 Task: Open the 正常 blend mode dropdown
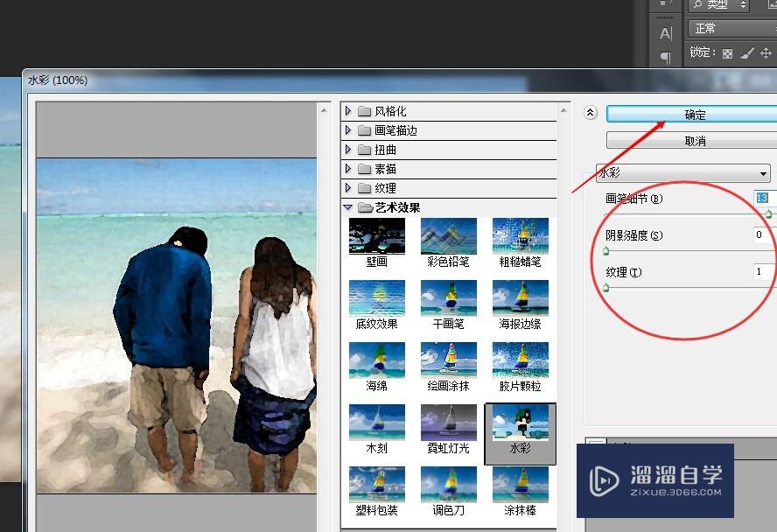coord(732,28)
